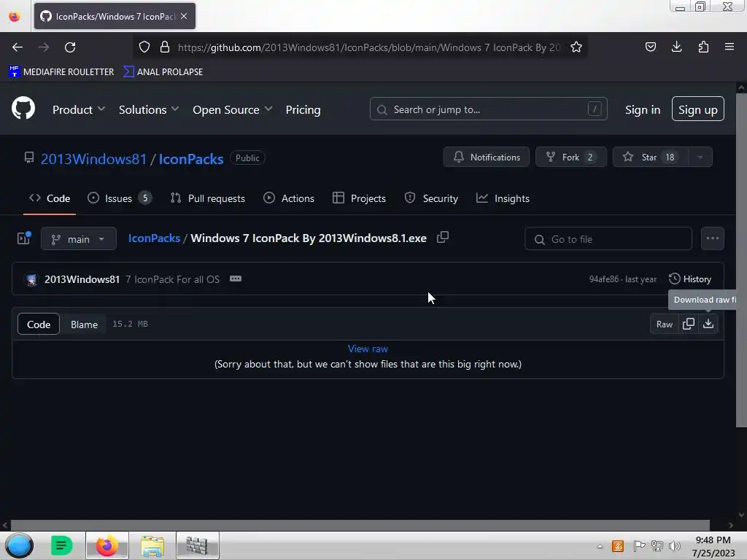Open the main branch selector dropdown

(x=79, y=239)
